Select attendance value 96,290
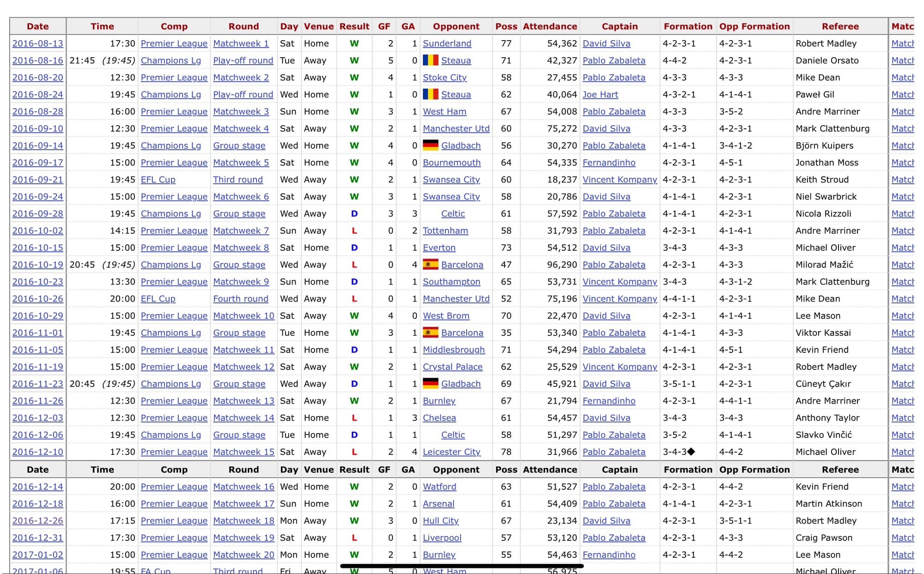Image resolution: width=924 pixels, height=574 pixels. tap(562, 265)
